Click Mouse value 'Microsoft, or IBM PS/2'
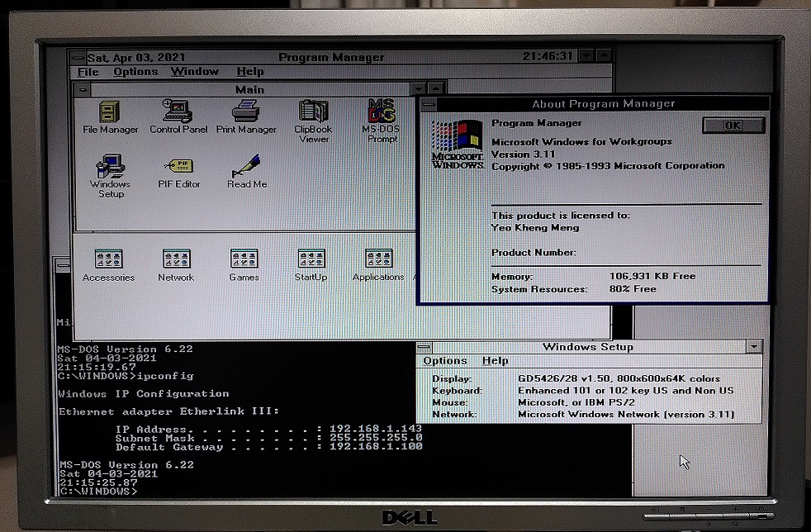 576,402
